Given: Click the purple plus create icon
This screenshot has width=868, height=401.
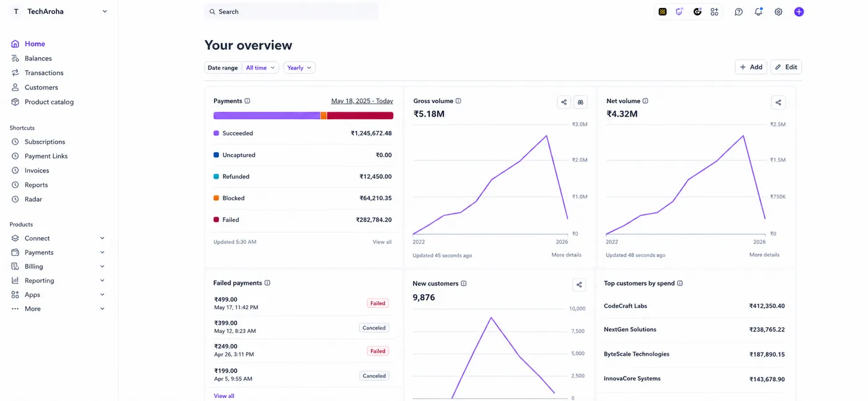Looking at the screenshot, I should (x=799, y=12).
